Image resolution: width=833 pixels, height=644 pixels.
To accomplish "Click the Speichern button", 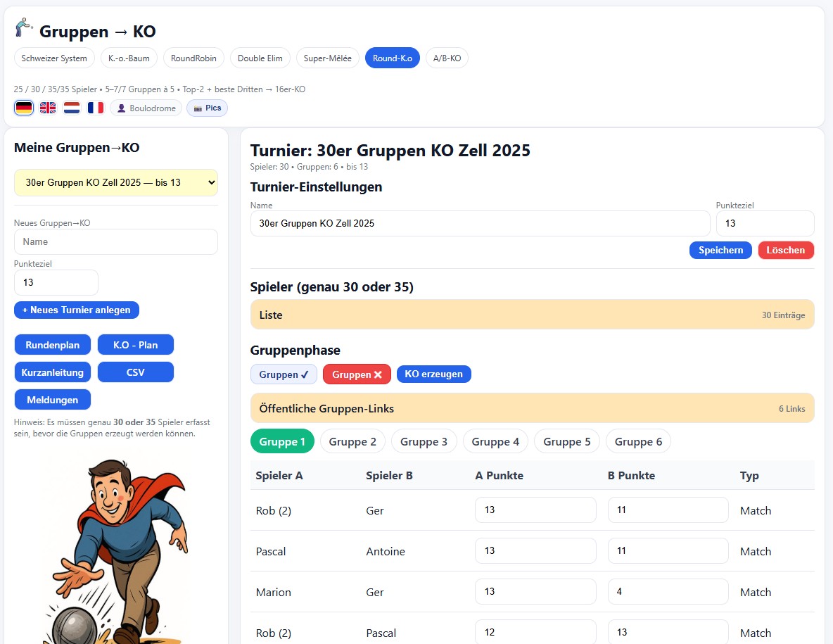I will click(x=720, y=250).
